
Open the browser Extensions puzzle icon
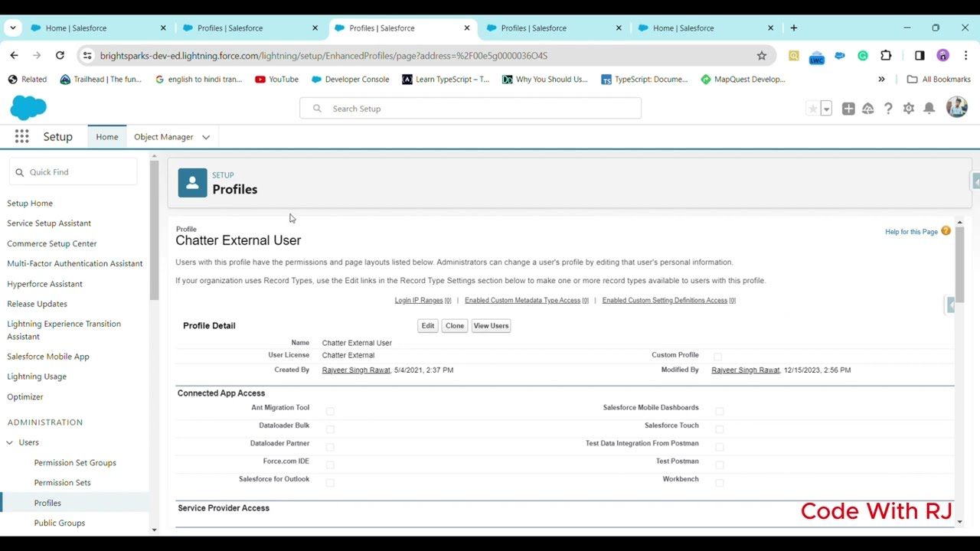tap(886, 55)
